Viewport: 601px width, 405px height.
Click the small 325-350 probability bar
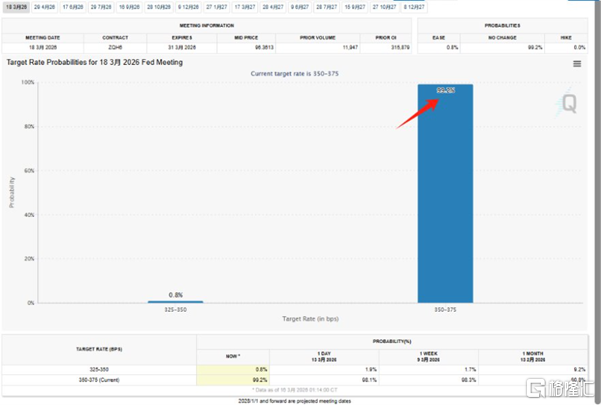pos(176,302)
